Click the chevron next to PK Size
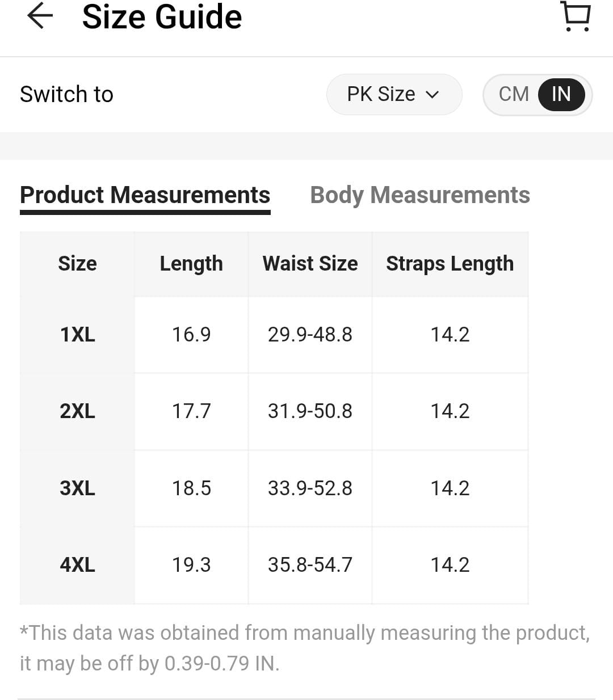Viewport: 613px width, 700px height. (433, 94)
